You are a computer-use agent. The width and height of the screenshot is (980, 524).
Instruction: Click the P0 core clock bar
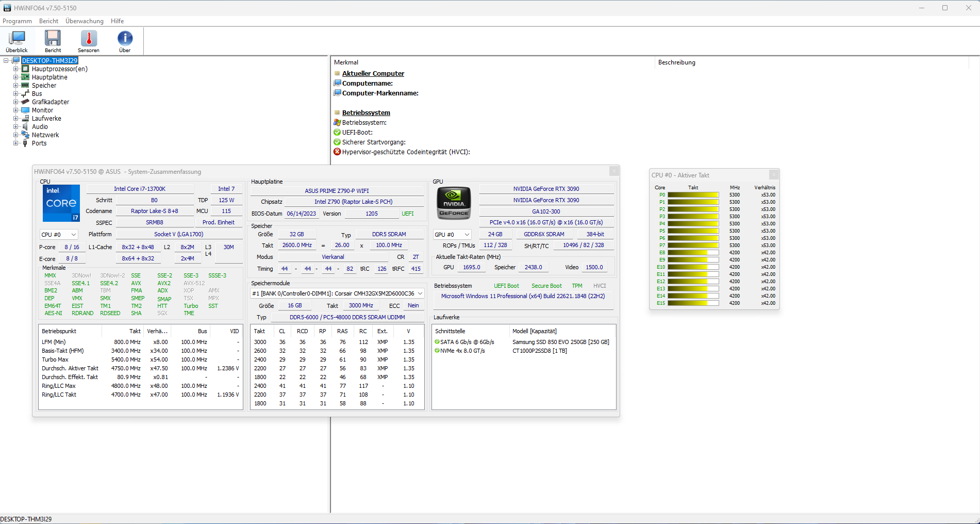pyautogui.click(x=693, y=195)
